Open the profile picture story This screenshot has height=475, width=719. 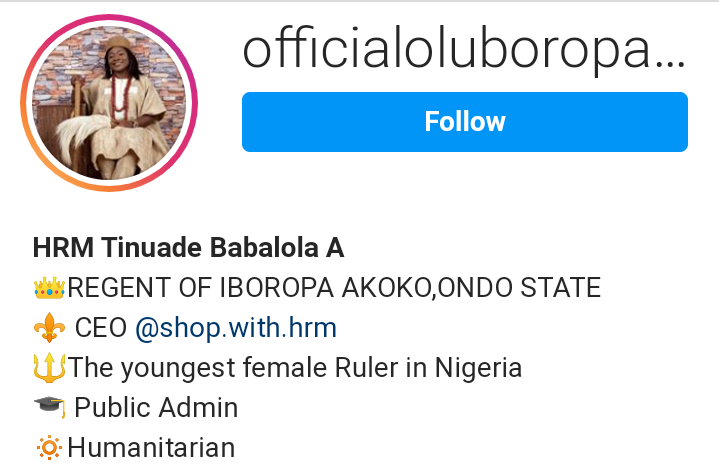click(x=109, y=103)
